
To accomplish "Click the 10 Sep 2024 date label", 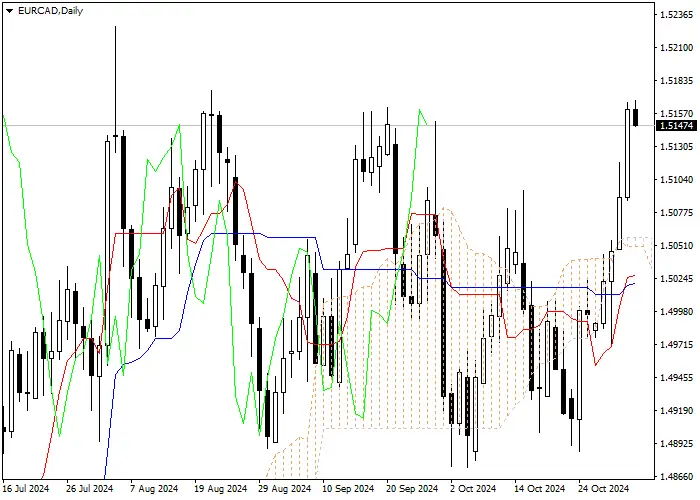I will point(348,489).
